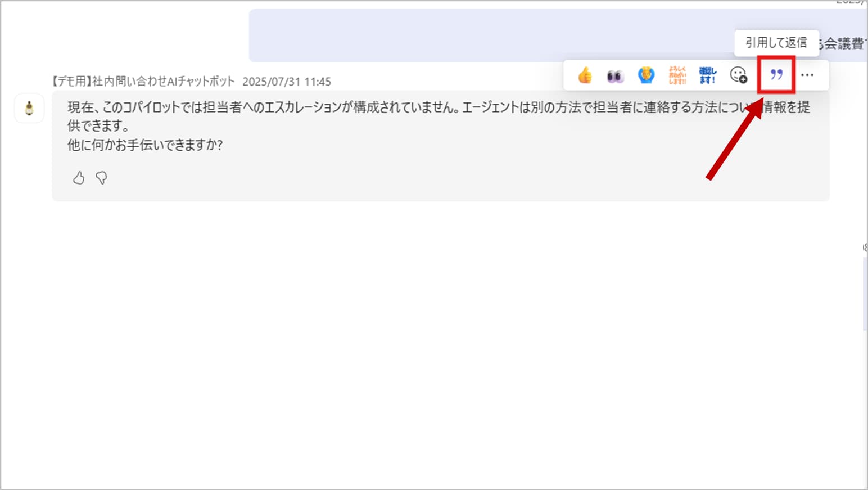Click the chatbot's avatar icon

(29, 108)
